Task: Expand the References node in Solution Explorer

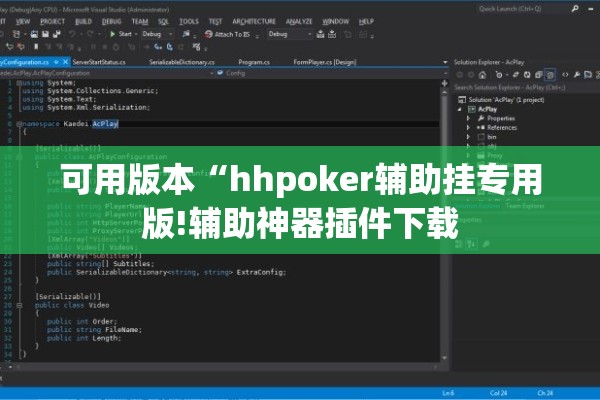Action: pos(468,127)
